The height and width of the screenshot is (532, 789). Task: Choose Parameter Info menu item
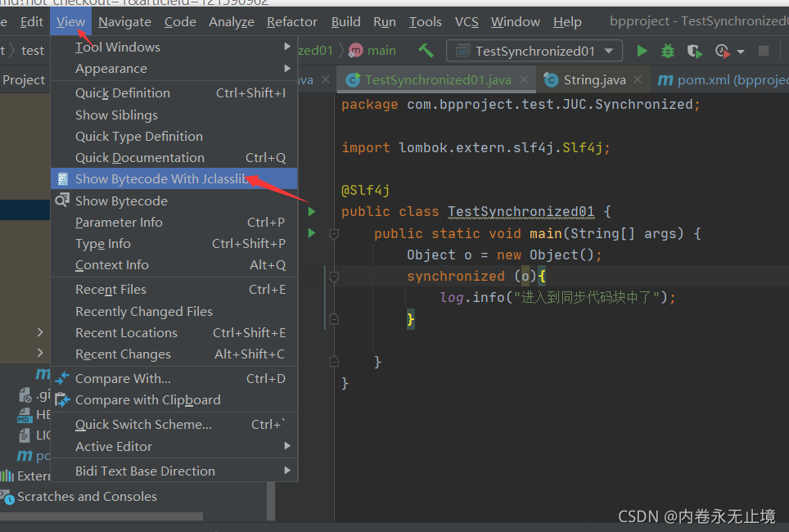[174, 222]
